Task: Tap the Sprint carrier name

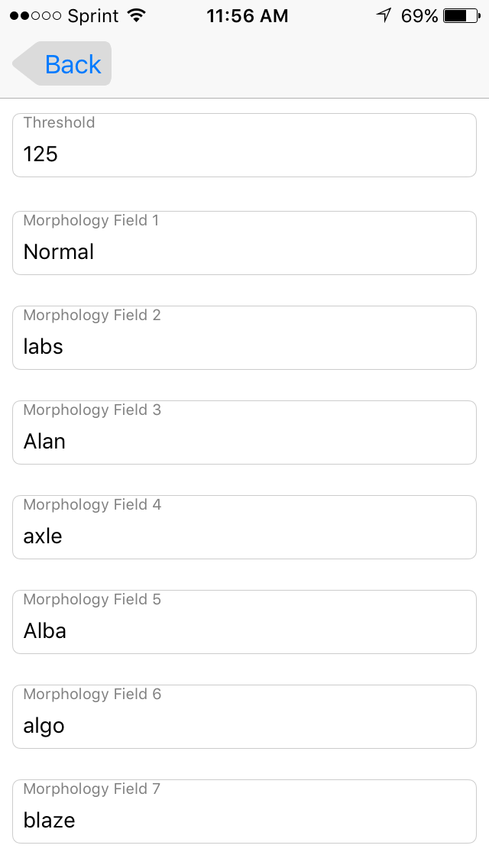Action: pyautogui.click(x=93, y=15)
